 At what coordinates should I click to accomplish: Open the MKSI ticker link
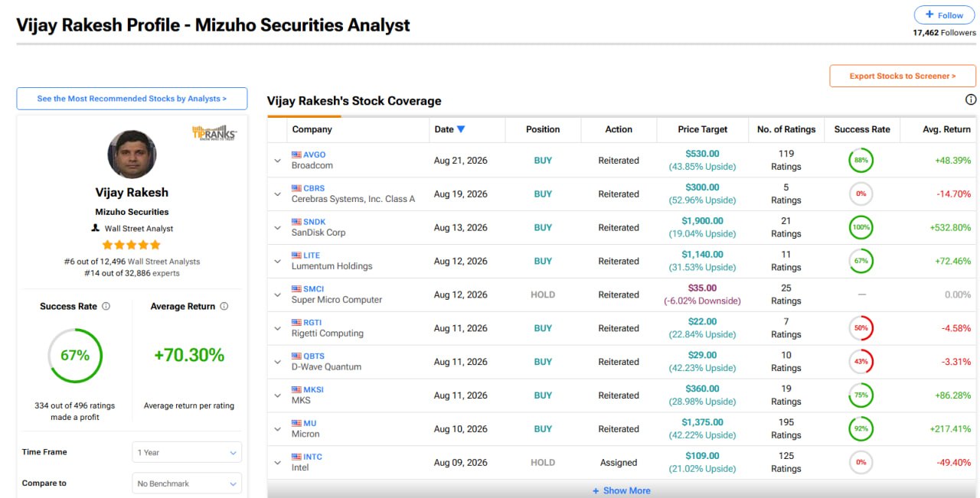314,389
